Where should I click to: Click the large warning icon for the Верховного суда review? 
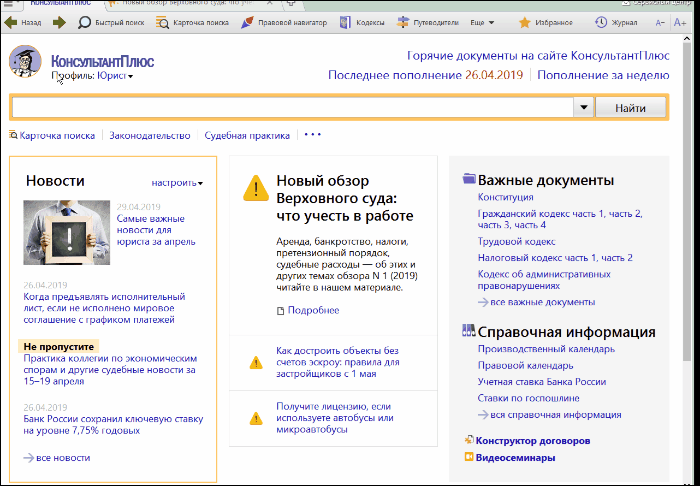256,188
